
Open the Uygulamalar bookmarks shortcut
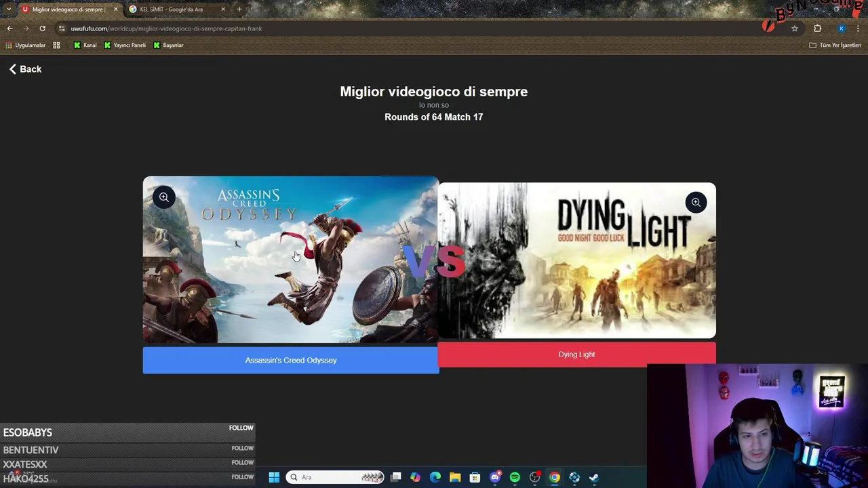pos(25,45)
